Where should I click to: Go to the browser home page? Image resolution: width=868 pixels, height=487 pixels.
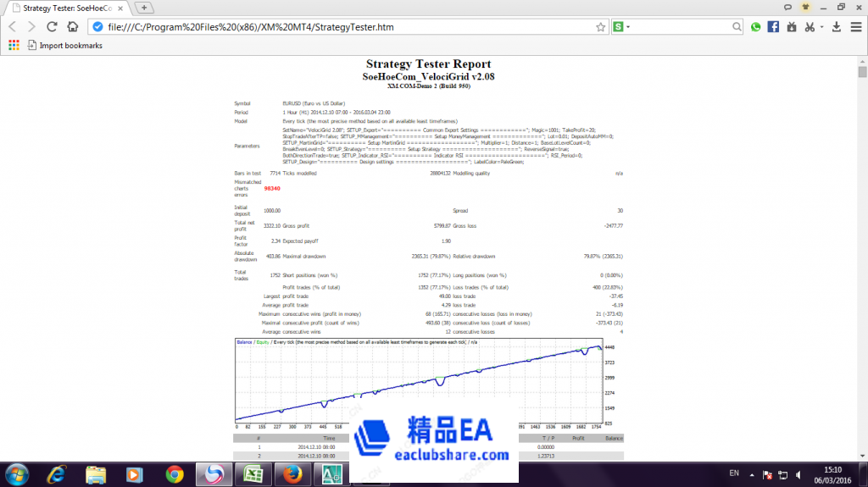pyautogui.click(x=74, y=26)
